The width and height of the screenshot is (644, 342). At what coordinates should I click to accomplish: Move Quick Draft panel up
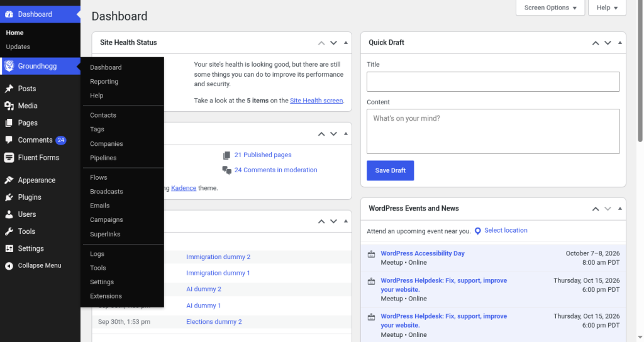[596, 43]
